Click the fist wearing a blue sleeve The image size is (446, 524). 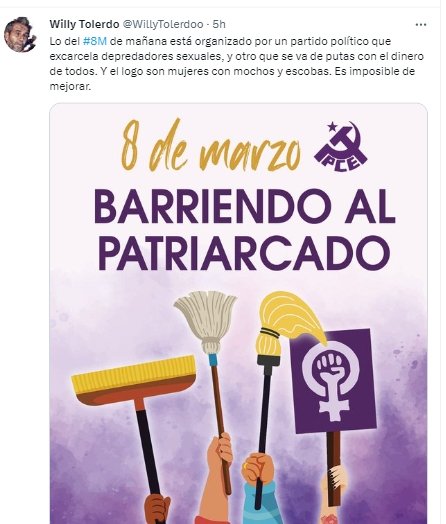(x=259, y=468)
